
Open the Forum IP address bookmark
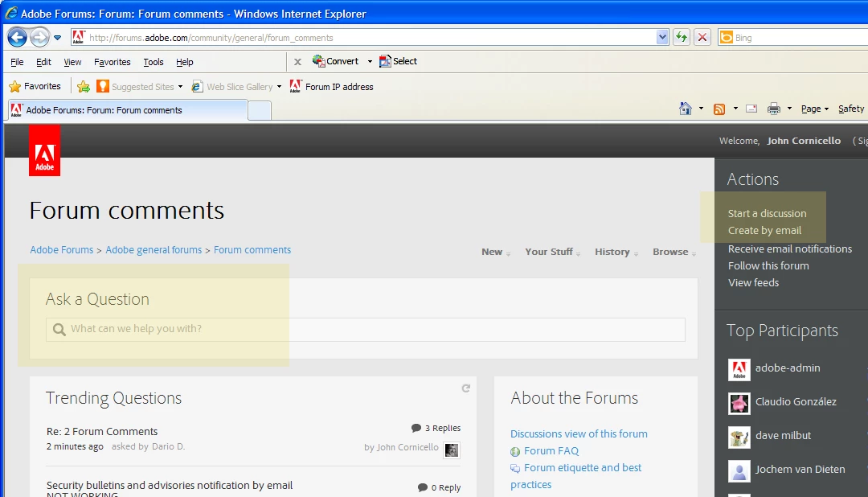point(332,86)
